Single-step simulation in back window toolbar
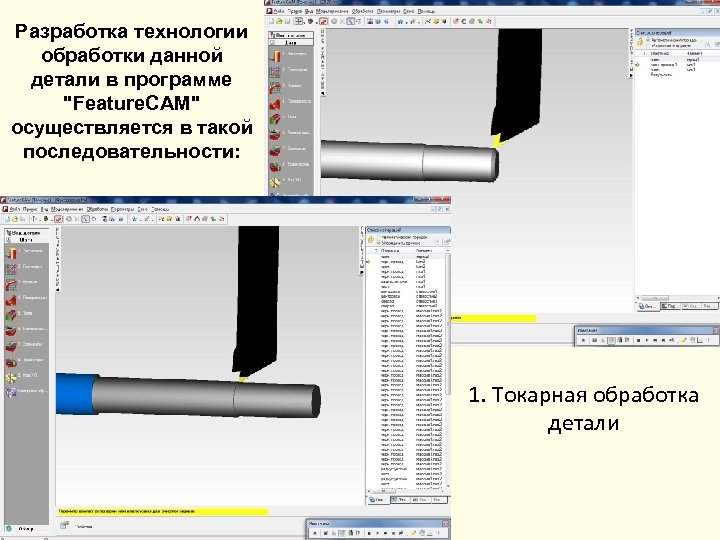 (x=655, y=340)
